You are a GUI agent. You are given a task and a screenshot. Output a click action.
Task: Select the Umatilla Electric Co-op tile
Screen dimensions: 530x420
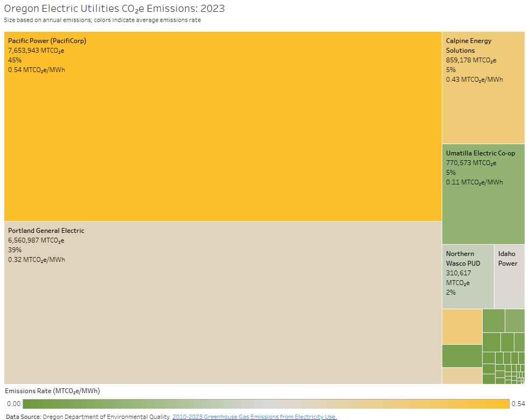pyautogui.click(x=483, y=194)
